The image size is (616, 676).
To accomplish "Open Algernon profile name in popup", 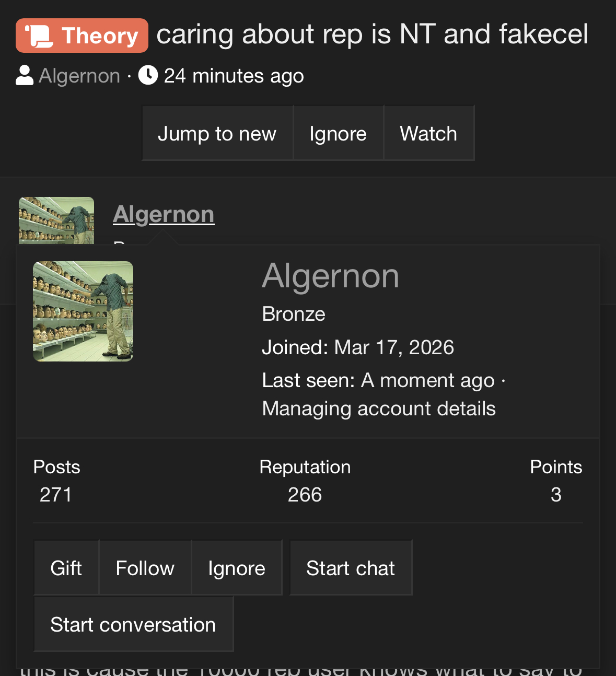I will click(330, 276).
